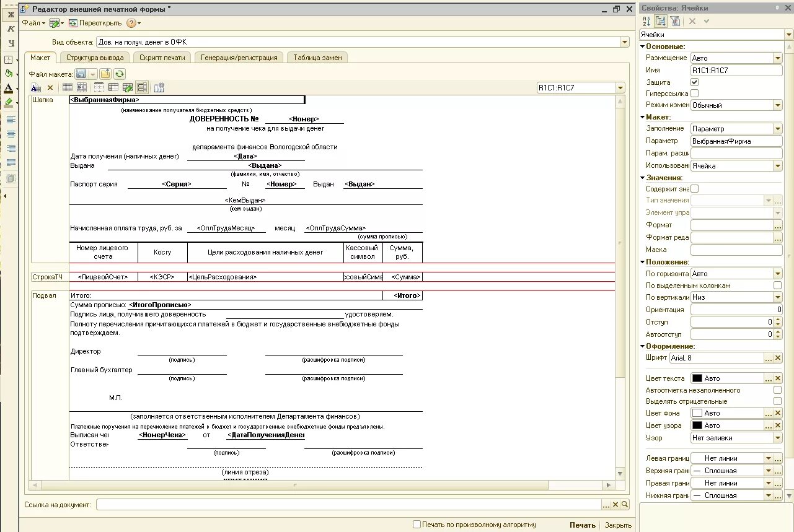Click the Цвет узора color swatch
This screenshot has height=532, width=794.
pyautogui.click(x=697, y=425)
